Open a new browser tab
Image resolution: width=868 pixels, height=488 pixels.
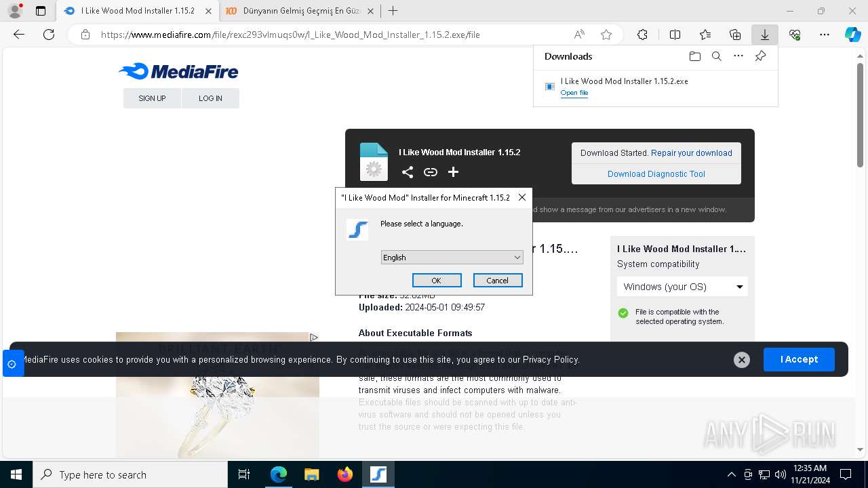click(x=393, y=11)
